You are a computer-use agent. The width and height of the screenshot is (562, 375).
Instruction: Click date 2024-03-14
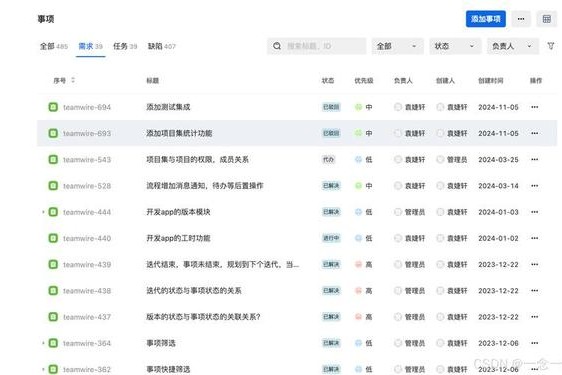click(x=498, y=186)
